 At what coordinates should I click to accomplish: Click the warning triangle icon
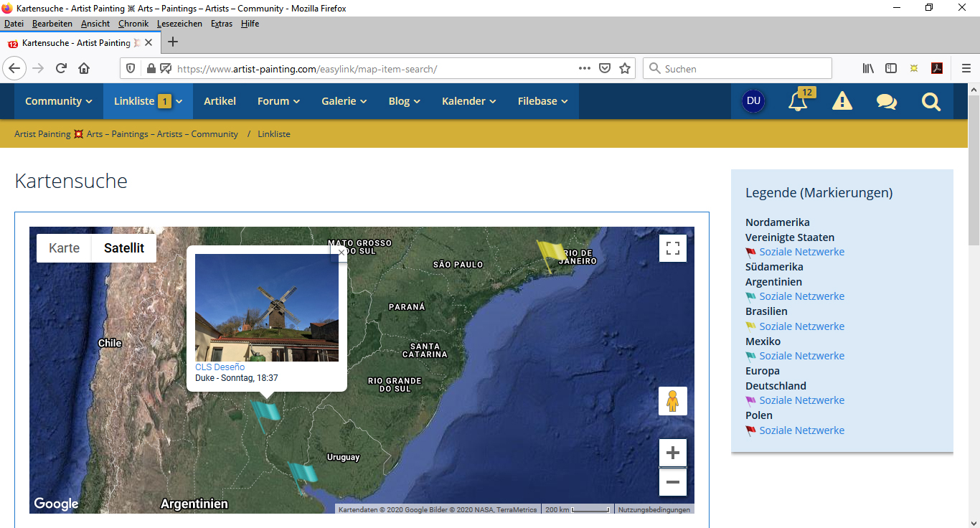842,102
